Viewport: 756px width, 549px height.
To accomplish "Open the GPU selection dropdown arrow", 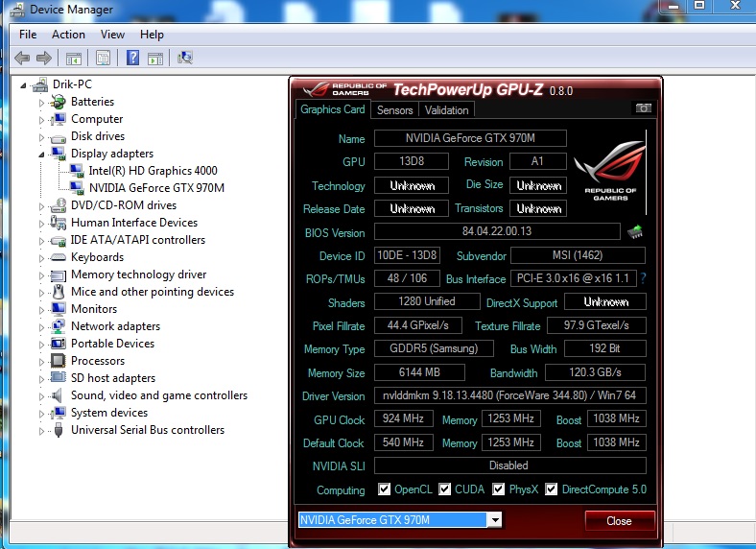I will tap(494, 520).
